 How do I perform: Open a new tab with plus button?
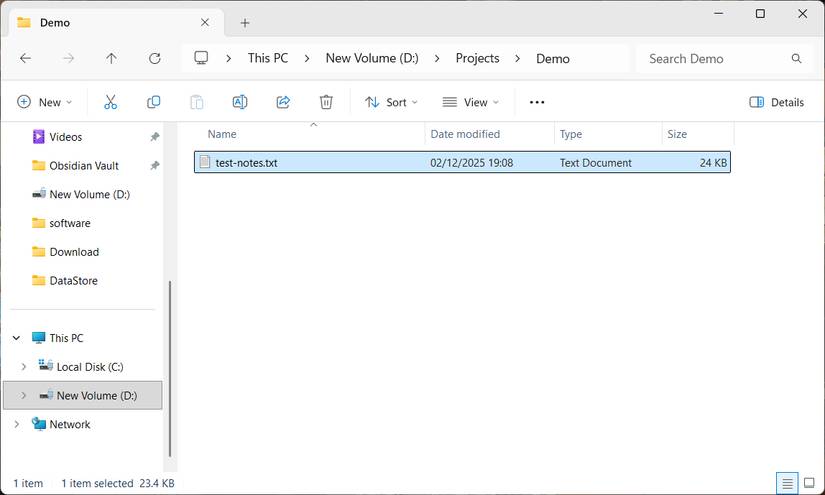(x=245, y=23)
